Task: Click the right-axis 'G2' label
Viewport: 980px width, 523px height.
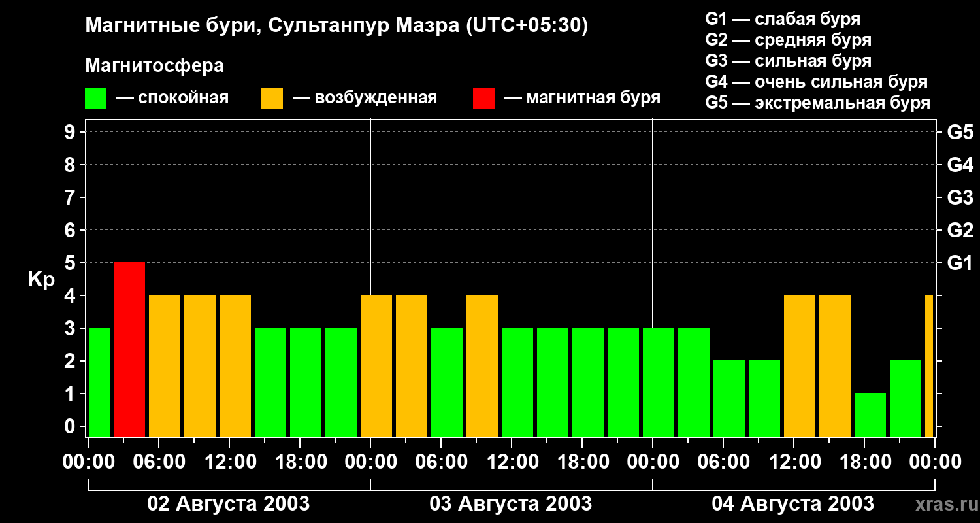Action: tap(960, 230)
